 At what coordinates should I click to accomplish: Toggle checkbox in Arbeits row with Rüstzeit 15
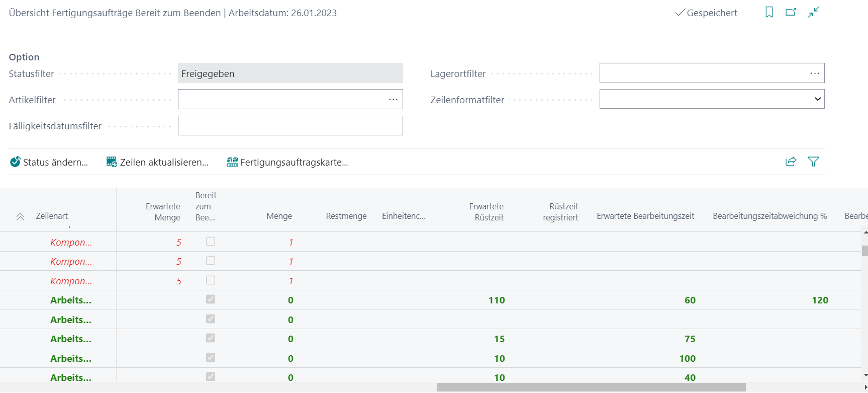(211, 338)
